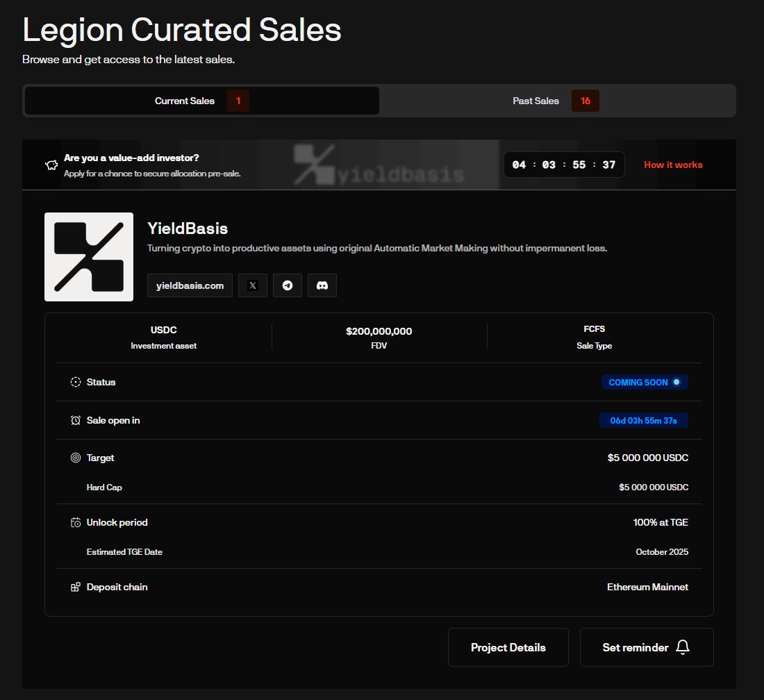764x700 pixels.
Task: Click the $200,000,000 FDV value
Action: [x=379, y=331]
